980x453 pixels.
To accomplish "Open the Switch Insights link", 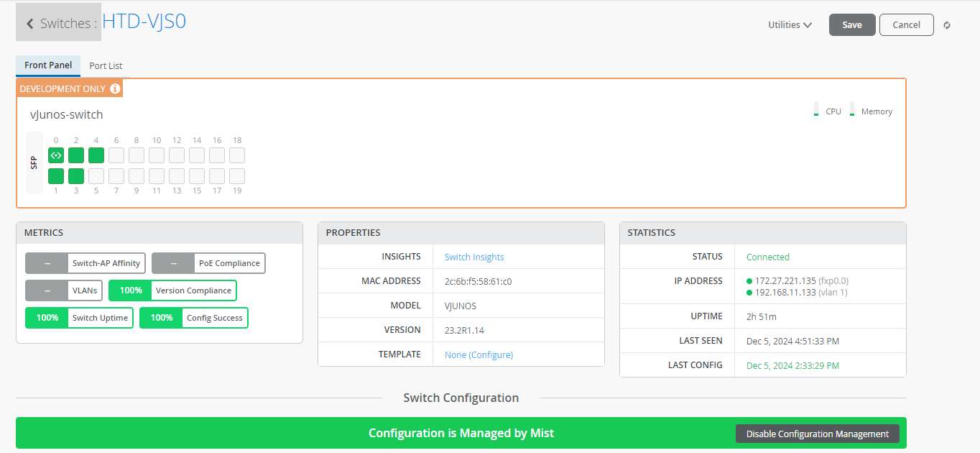I will point(474,257).
